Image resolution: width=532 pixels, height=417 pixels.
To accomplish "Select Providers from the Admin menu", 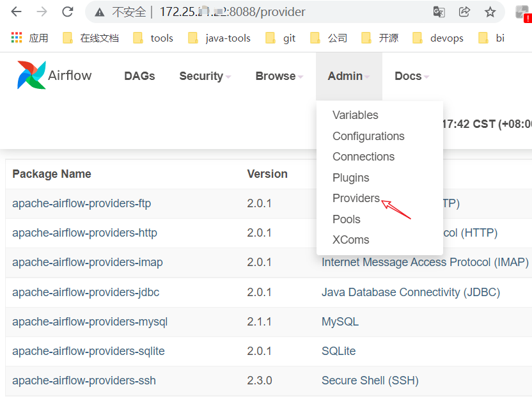I will coord(356,198).
